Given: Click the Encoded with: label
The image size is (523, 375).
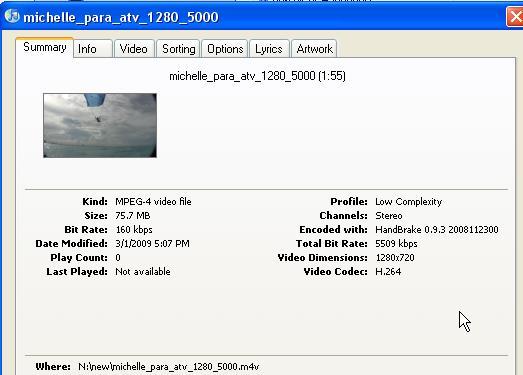Looking at the screenshot, I should click(x=333, y=230).
